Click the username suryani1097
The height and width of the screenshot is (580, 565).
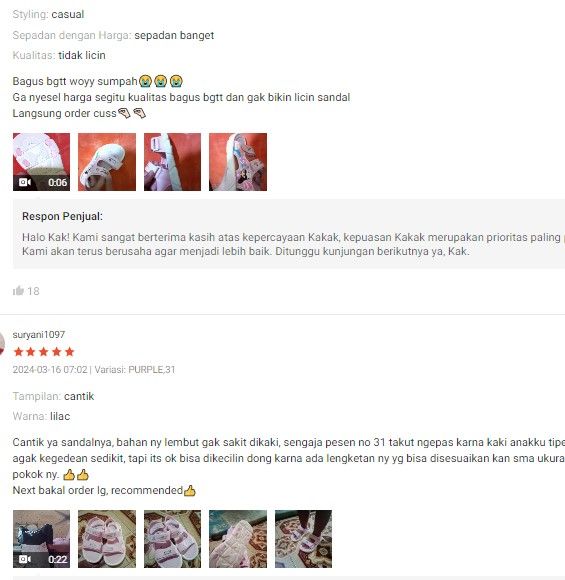click(39, 334)
